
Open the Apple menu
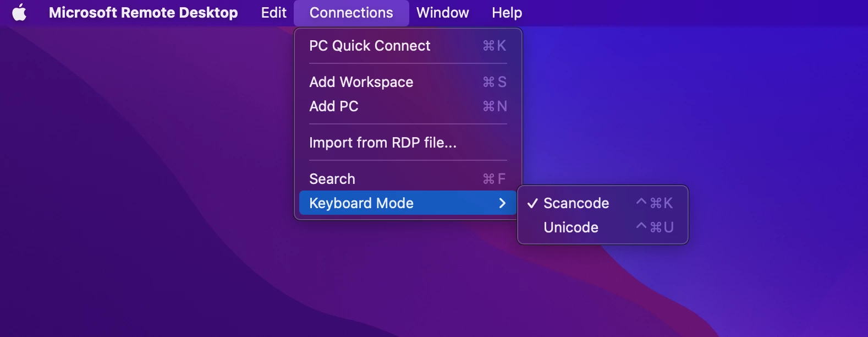click(19, 12)
